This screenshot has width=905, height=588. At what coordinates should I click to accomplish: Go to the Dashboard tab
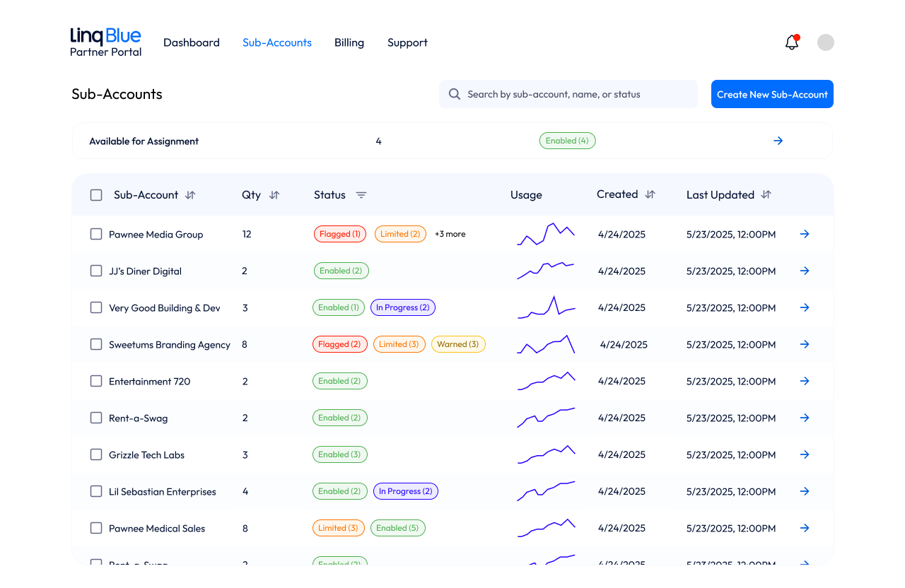192,42
